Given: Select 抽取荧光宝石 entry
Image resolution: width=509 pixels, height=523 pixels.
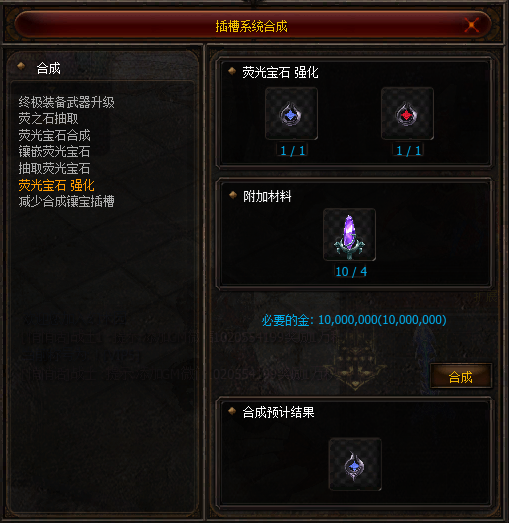Looking at the screenshot, I should (54, 168).
